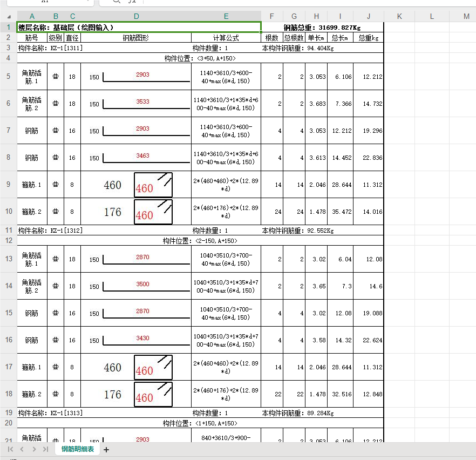Screen dimensions: 476x460
Task: Open the 钢筋明细表 sheet tab
Action: [x=78, y=449]
